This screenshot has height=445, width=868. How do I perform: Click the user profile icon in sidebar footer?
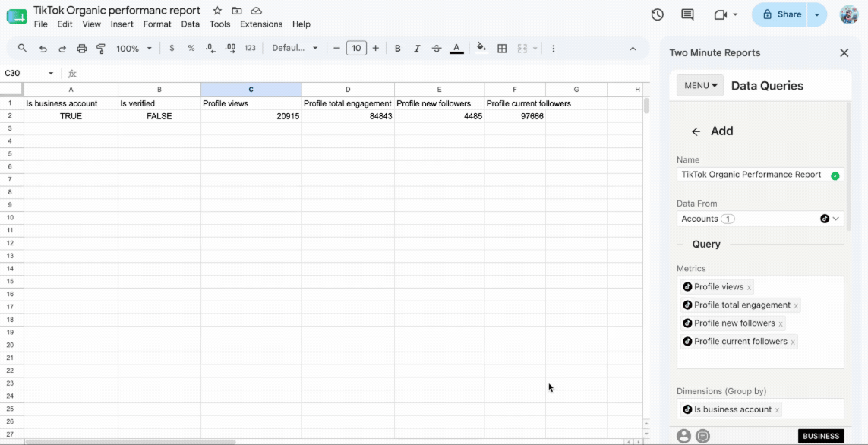(x=683, y=436)
